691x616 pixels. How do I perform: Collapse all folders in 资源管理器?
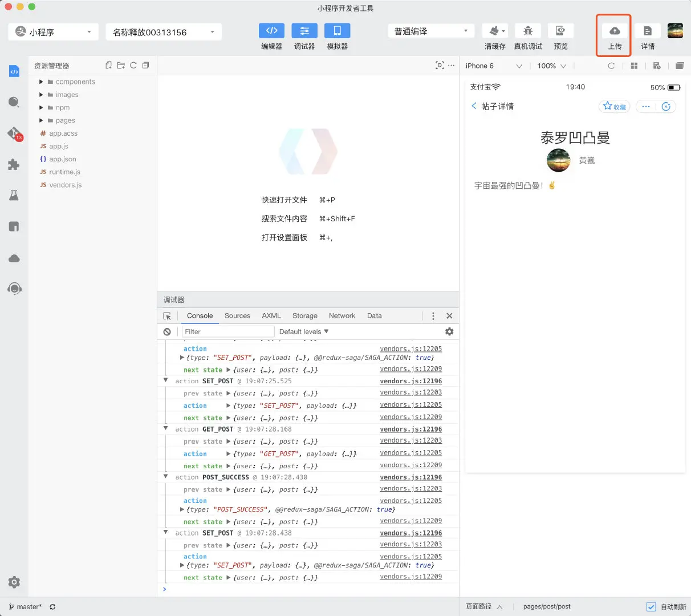point(146,66)
